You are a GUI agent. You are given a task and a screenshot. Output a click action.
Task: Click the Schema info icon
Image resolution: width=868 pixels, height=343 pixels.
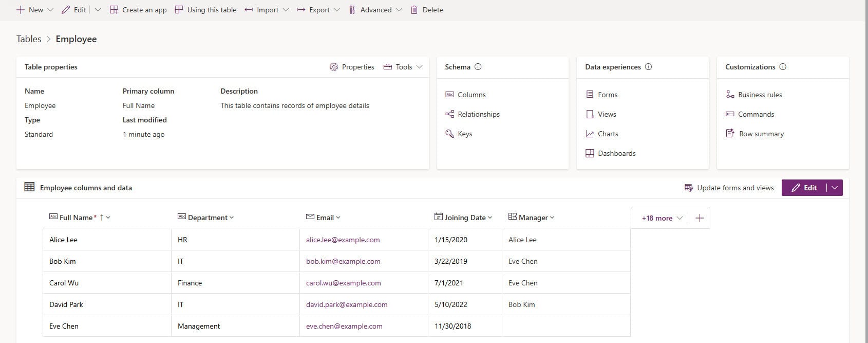(x=478, y=67)
